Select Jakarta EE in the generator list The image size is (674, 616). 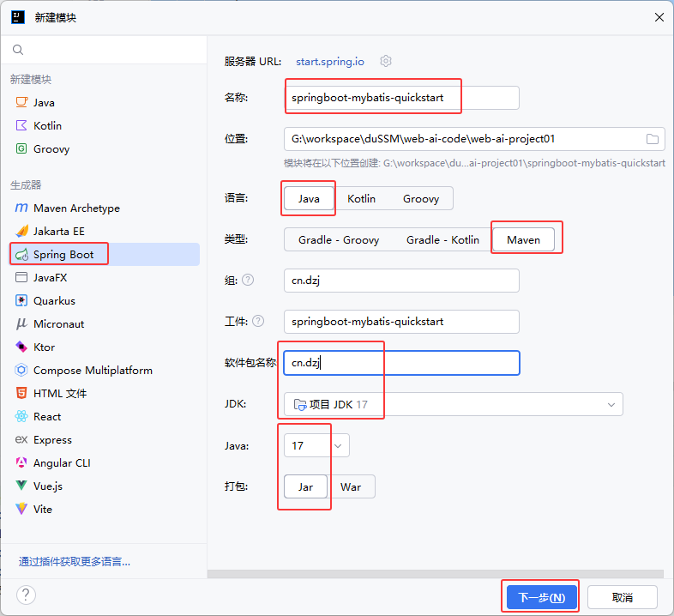click(59, 232)
